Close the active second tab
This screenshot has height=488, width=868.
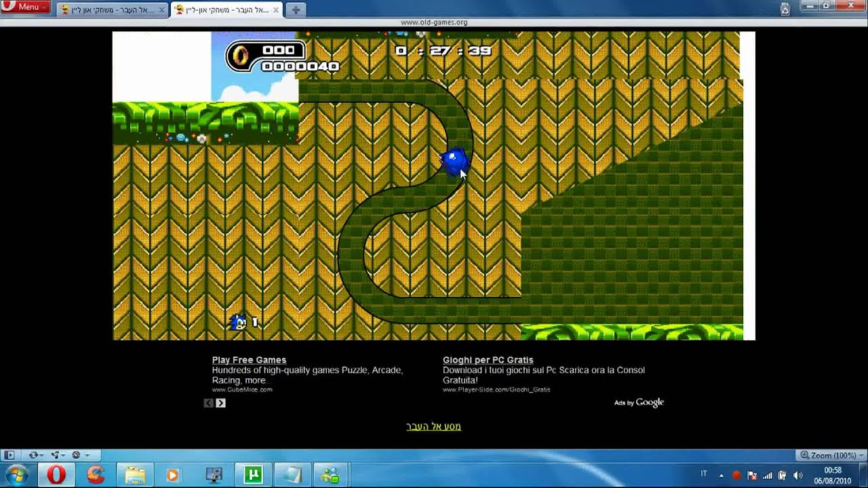point(275,10)
